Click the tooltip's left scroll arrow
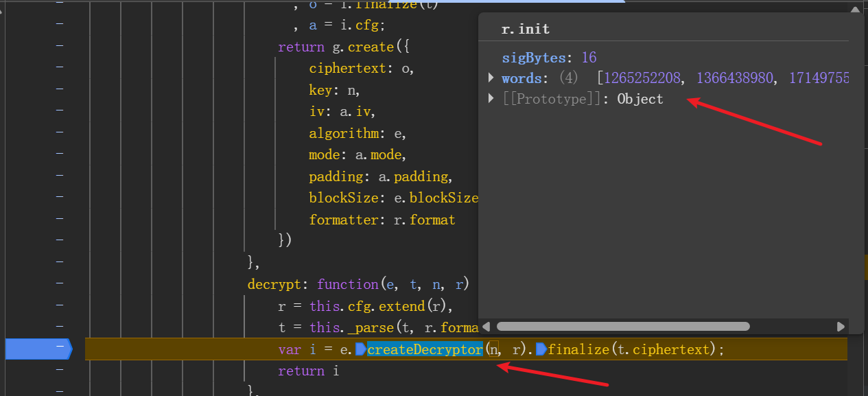The width and height of the screenshot is (868, 396). click(x=486, y=327)
